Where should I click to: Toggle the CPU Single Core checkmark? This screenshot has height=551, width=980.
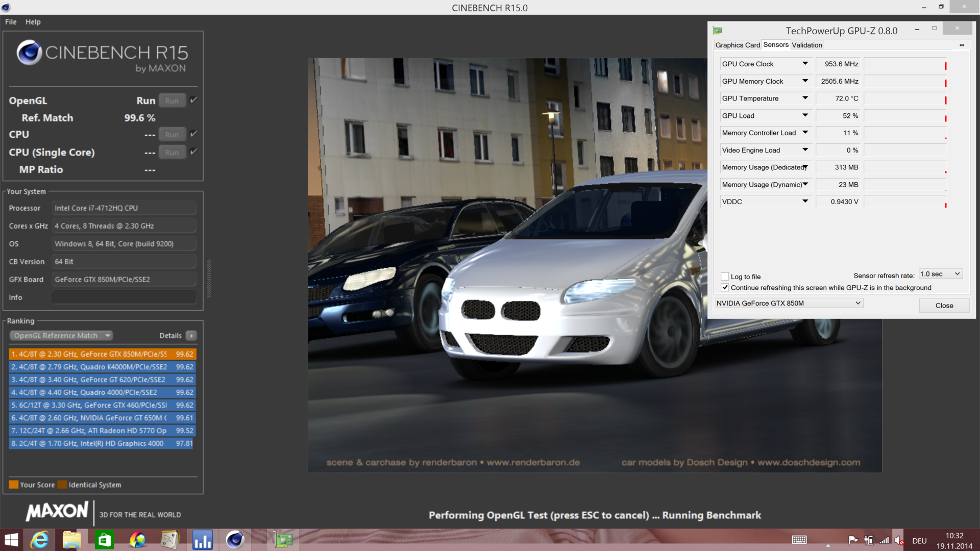coord(193,152)
